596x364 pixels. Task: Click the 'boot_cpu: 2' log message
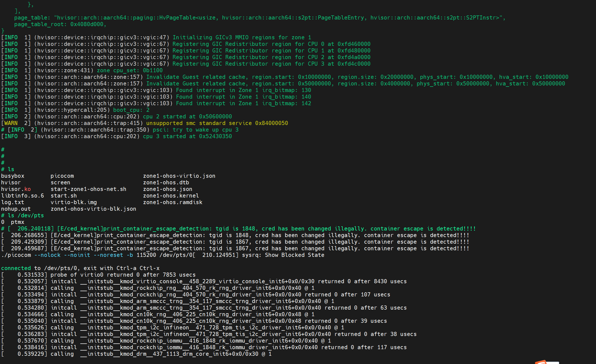131,110
